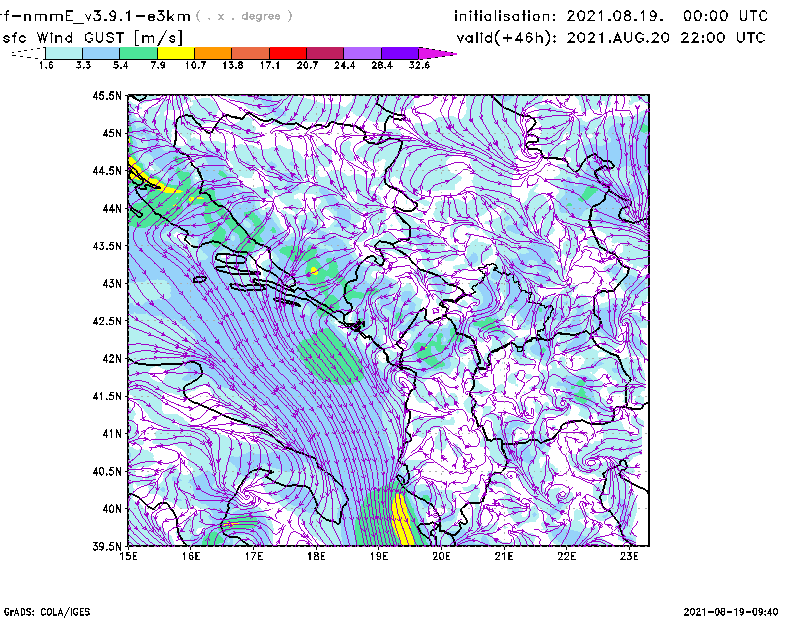Click the '20.7' legend value
This screenshot has height=618, width=800.
[x=307, y=65]
